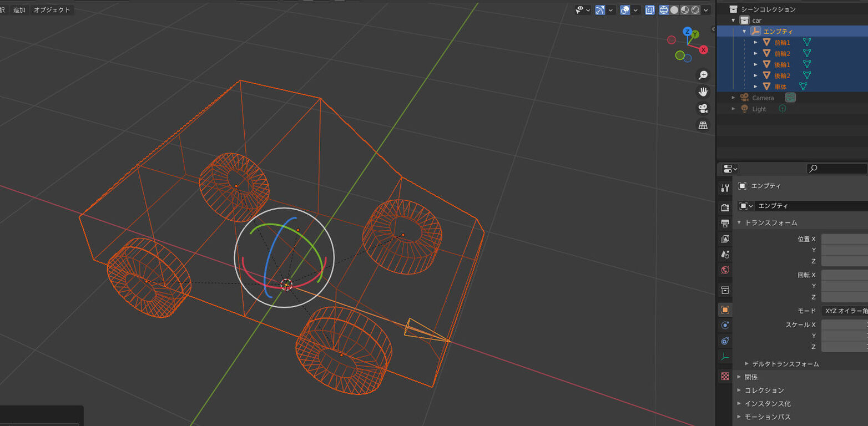
Task: Open the Render properties tab
Action: pos(725,207)
